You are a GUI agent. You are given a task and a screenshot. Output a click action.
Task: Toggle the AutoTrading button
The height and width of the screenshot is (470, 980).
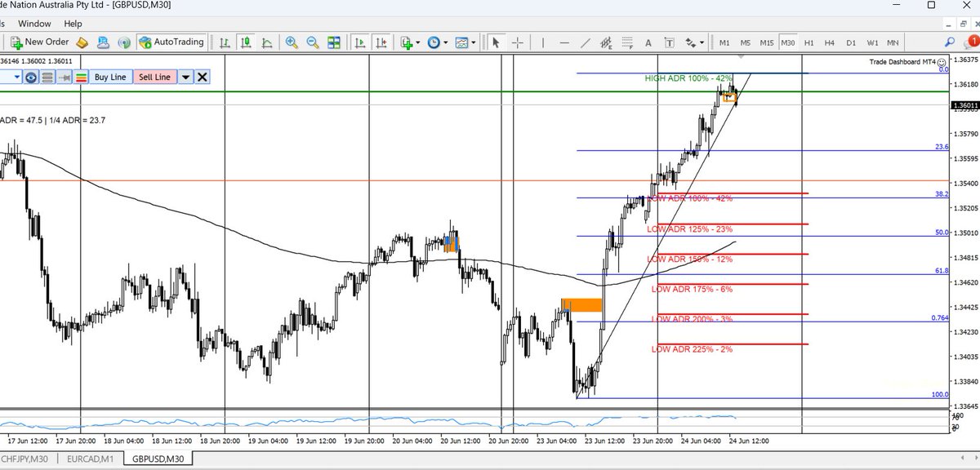171,42
